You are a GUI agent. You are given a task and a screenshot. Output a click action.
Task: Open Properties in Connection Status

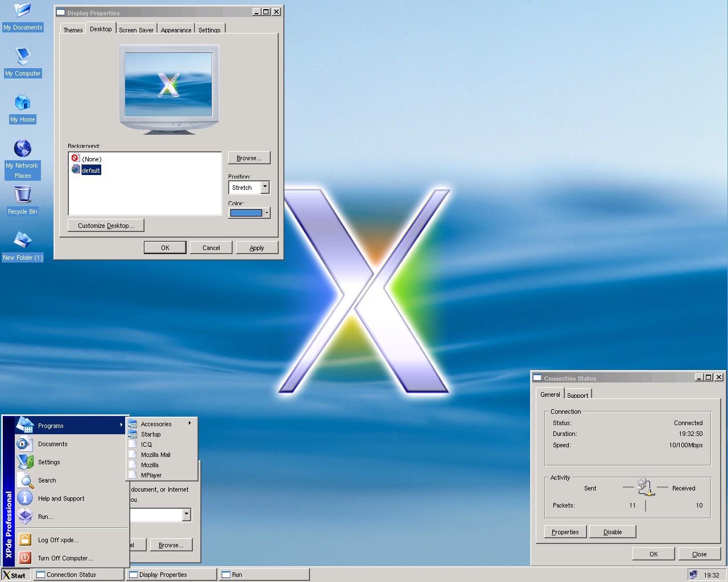pos(565,532)
